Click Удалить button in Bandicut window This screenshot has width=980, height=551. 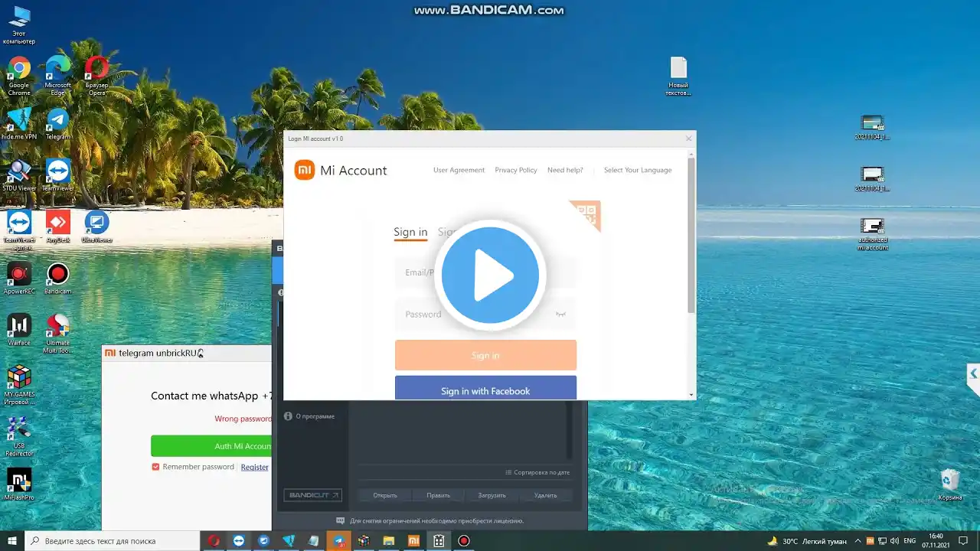[x=545, y=495]
